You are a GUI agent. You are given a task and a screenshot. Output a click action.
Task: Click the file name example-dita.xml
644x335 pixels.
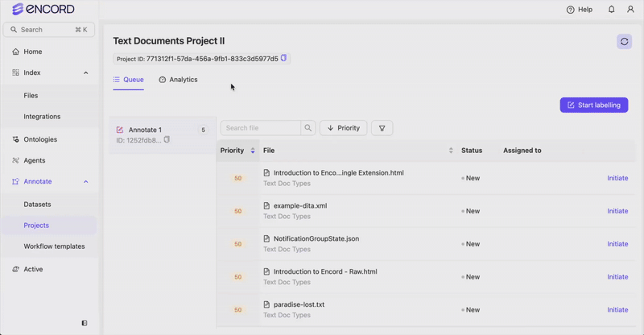(x=300, y=205)
